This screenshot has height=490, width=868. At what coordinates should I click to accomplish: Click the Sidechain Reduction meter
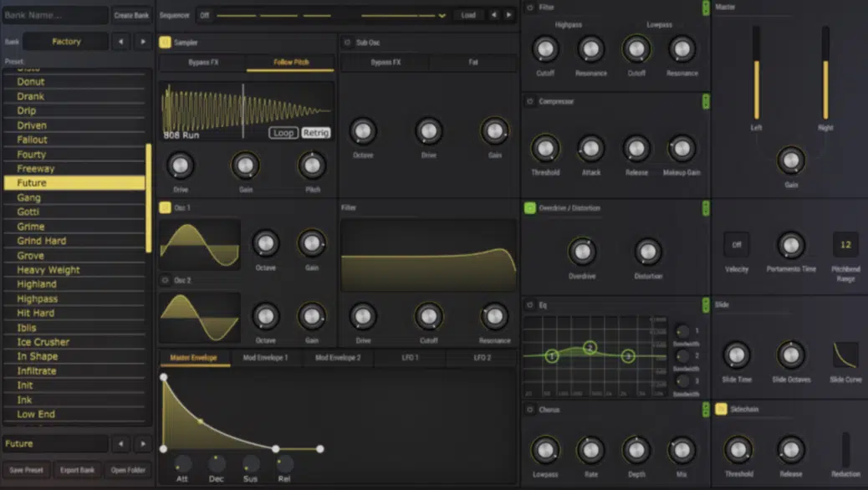[846, 450]
